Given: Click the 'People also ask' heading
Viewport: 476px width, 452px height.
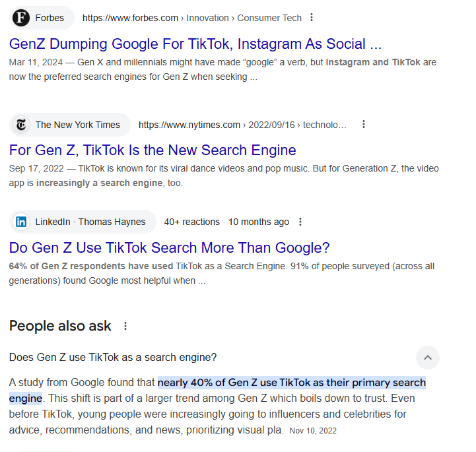Looking at the screenshot, I should [x=60, y=326].
